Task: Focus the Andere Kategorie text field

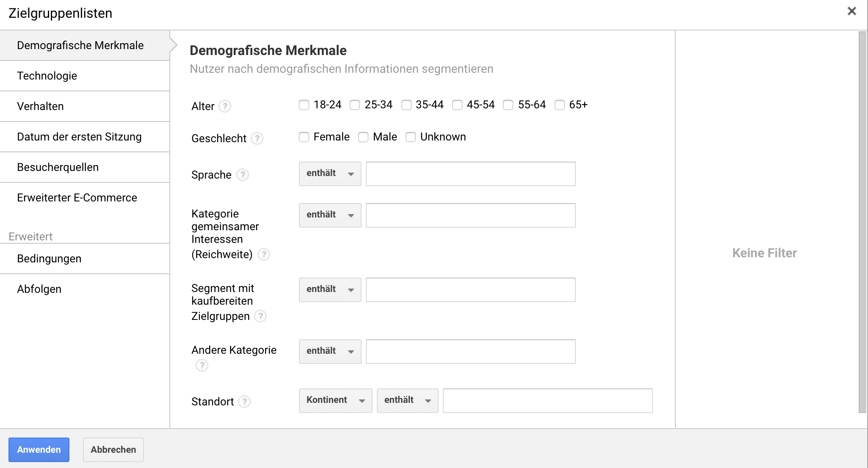Action: (471, 352)
